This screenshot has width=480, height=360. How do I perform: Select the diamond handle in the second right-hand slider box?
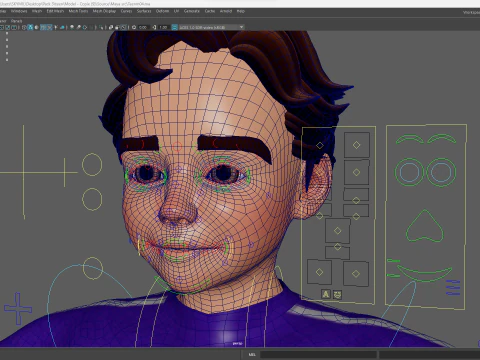coord(357,172)
